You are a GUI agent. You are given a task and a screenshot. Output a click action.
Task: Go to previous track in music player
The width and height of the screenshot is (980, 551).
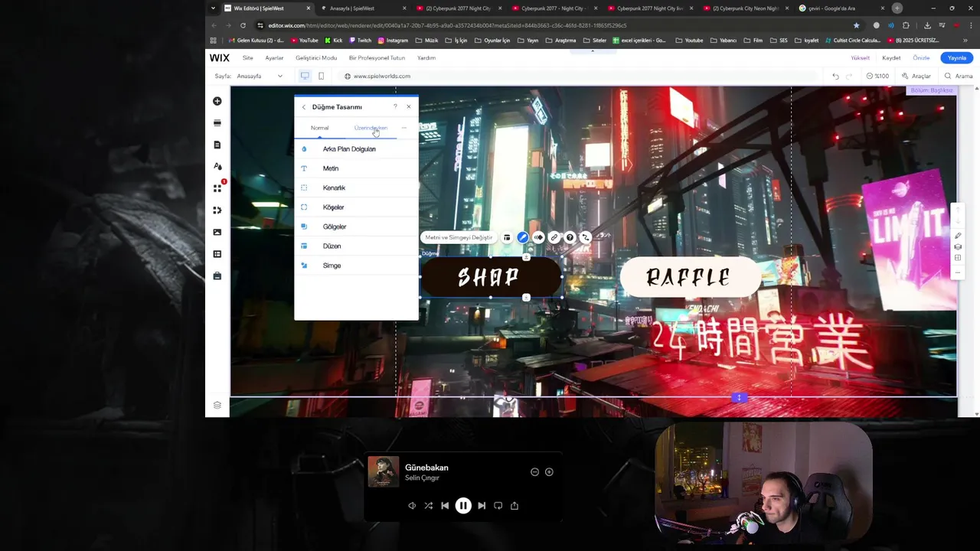(x=445, y=505)
